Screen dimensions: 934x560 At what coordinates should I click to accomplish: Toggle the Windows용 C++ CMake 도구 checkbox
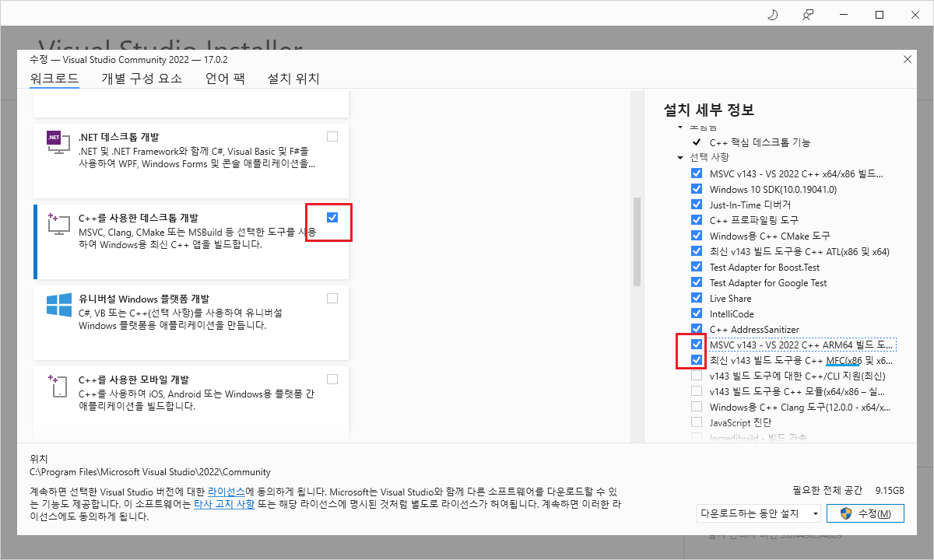(x=697, y=236)
